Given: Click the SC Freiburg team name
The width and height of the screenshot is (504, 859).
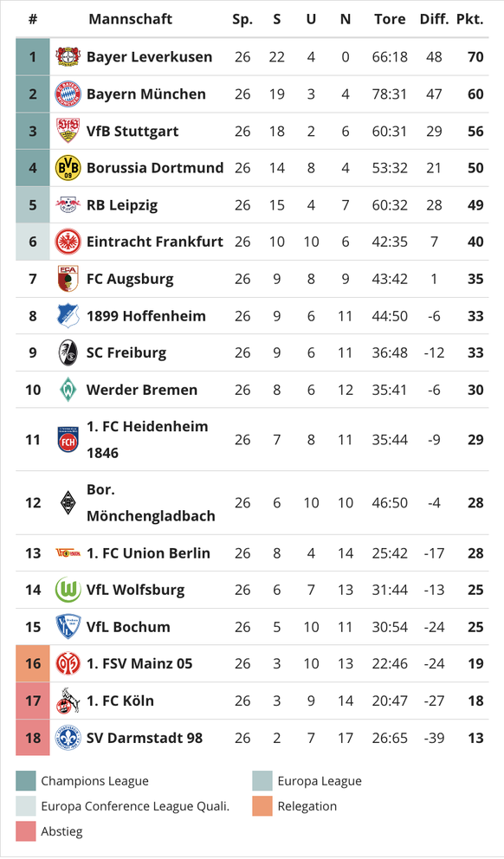Looking at the screenshot, I should [126, 352].
